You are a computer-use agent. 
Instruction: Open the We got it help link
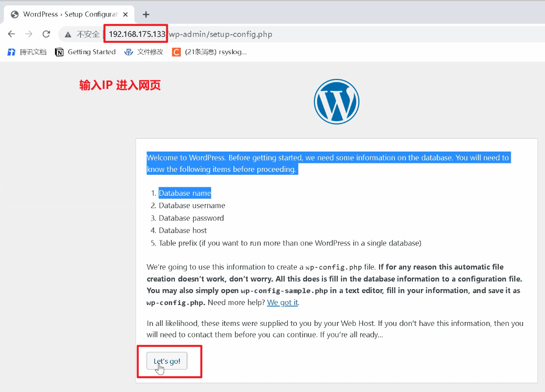click(x=283, y=303)
